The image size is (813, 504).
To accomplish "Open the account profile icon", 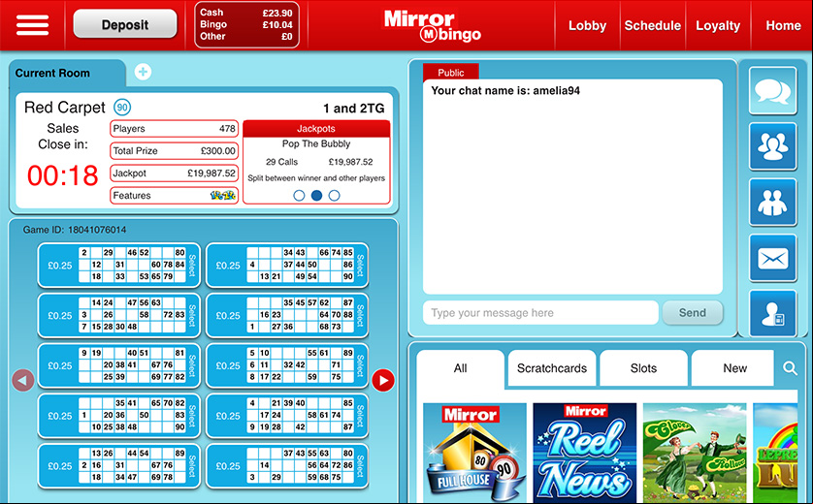I will (x=772, y=313).
